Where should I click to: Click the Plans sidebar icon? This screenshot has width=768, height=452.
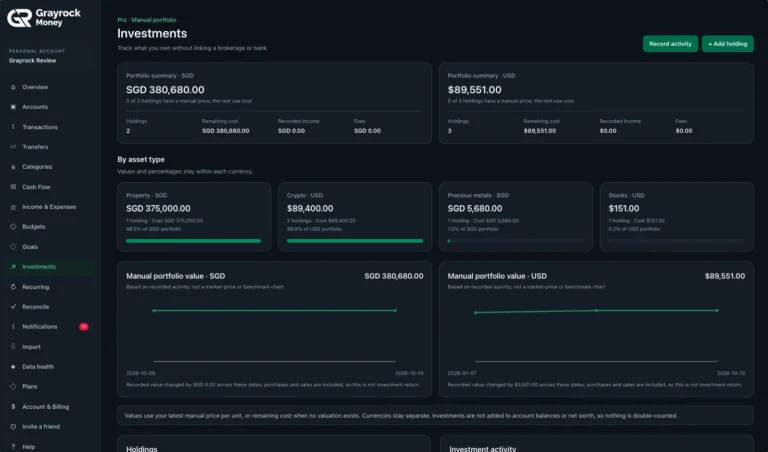pos(13,386)
